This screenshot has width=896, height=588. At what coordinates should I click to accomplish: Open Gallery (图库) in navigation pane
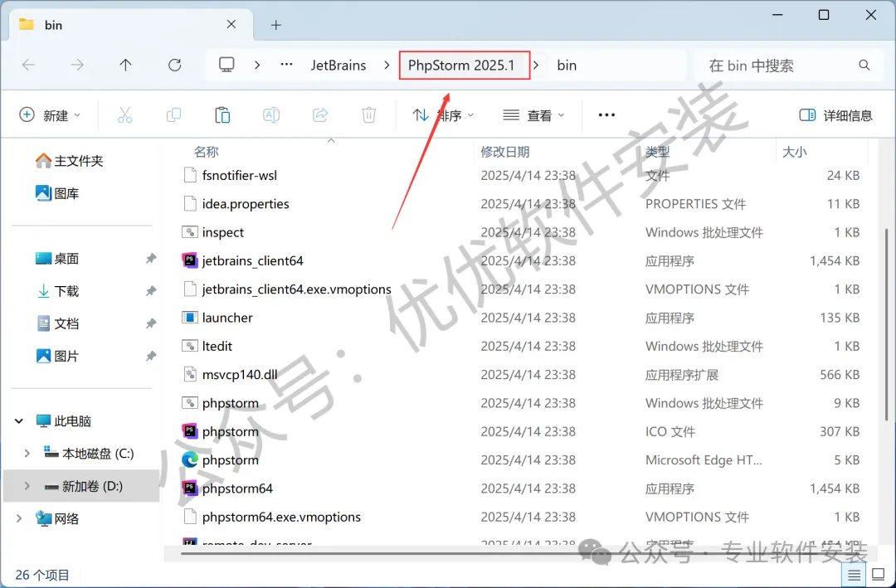(57, 194)
